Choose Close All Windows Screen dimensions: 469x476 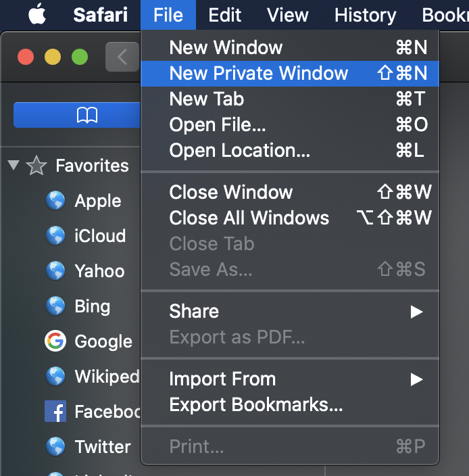tap(290, 218)
